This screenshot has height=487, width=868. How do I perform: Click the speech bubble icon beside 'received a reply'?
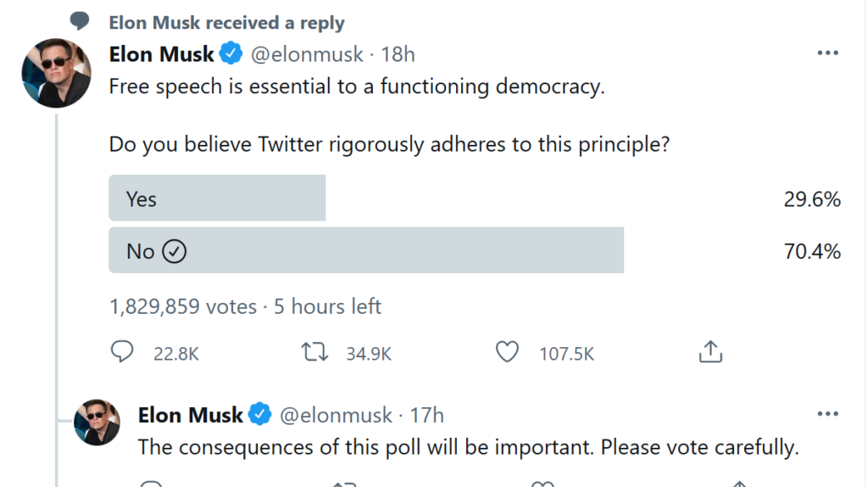point(81,22)
